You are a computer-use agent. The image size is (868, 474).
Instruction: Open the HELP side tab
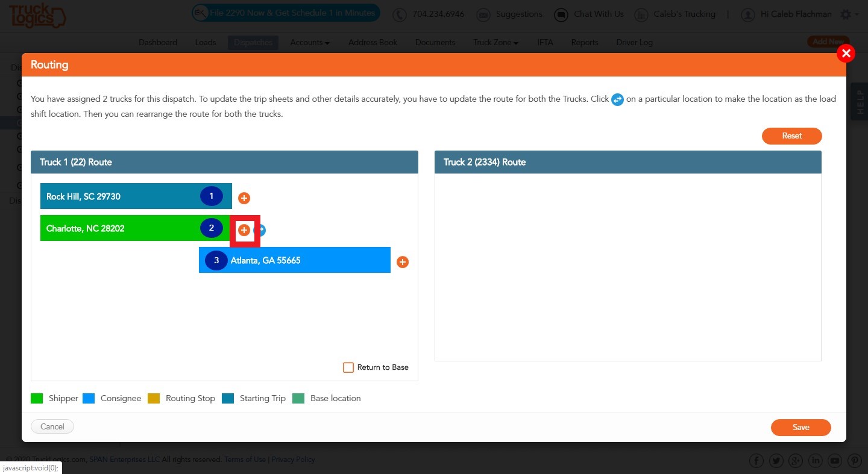[860, 102]
